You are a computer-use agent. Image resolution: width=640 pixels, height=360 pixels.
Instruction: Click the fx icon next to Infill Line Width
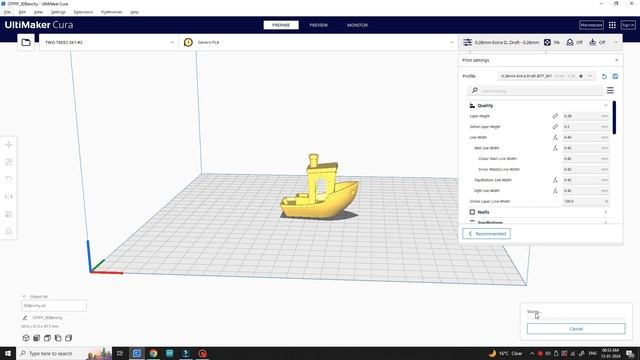pos(555,191)
